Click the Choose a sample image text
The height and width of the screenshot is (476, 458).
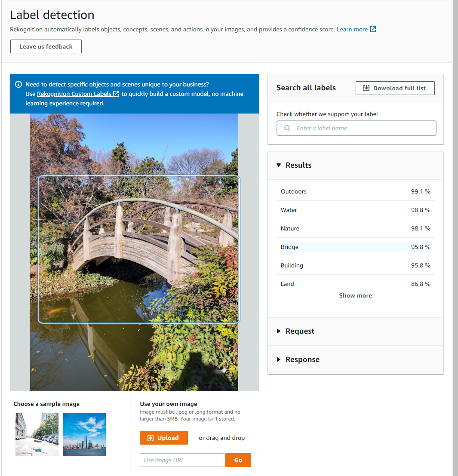click(46, 404)
